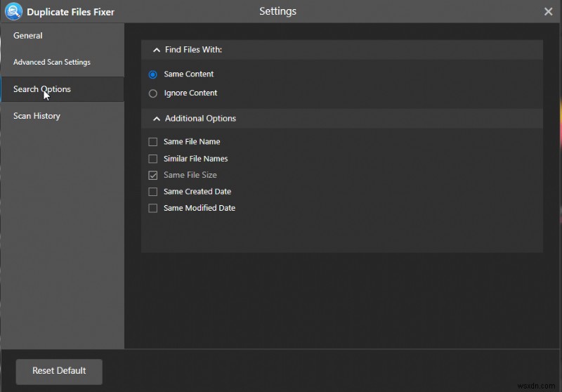Enable the Same File Name checkbox
This screenshot has height=392, width=562.
click(153, 142)
